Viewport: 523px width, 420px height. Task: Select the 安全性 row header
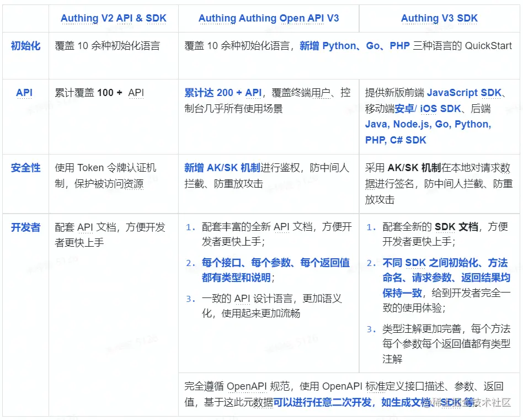[25, 168]
